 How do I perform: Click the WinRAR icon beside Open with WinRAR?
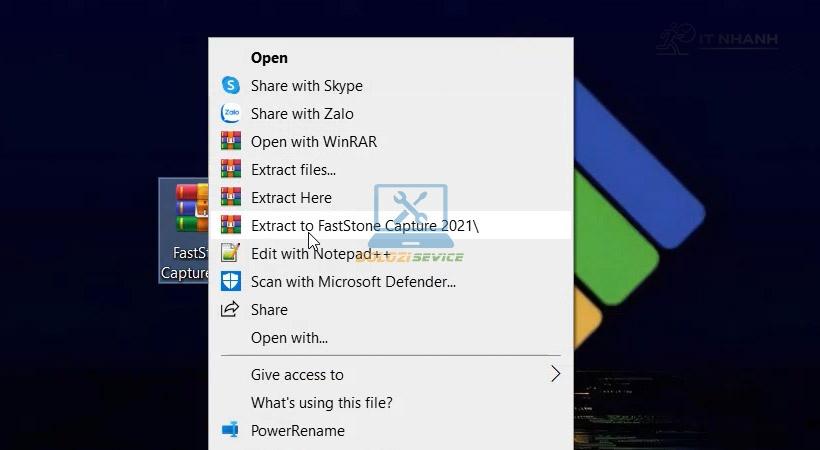(x=231, y=142)
